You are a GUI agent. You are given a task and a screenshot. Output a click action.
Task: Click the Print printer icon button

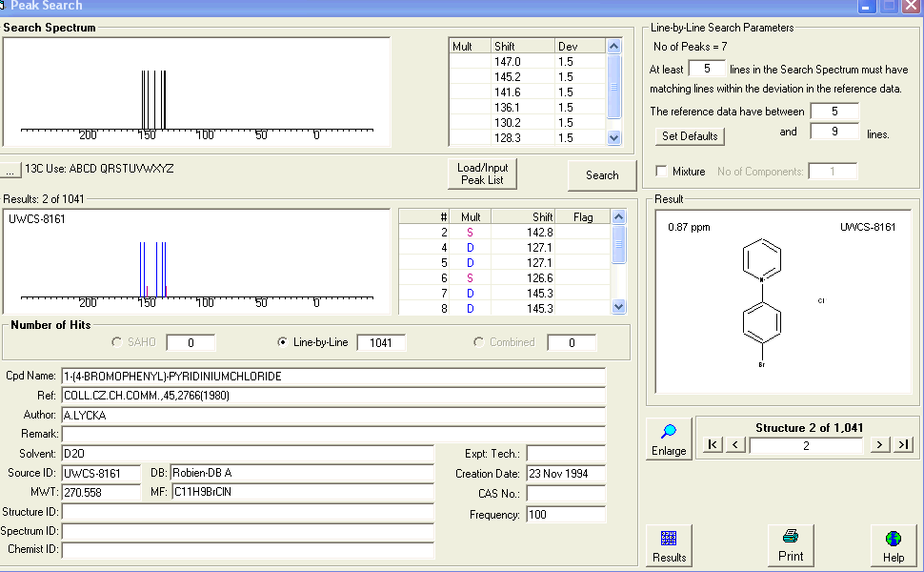[x=790, y=546]
